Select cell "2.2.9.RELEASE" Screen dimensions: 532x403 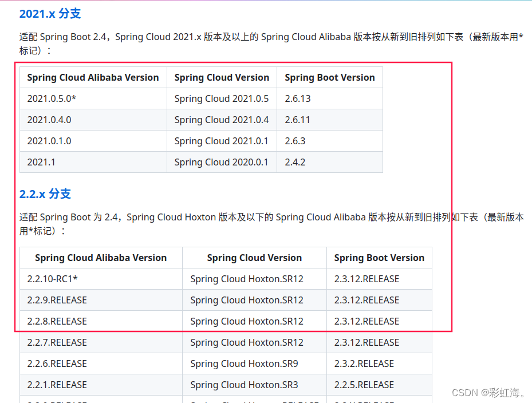(x=101, y=300)
